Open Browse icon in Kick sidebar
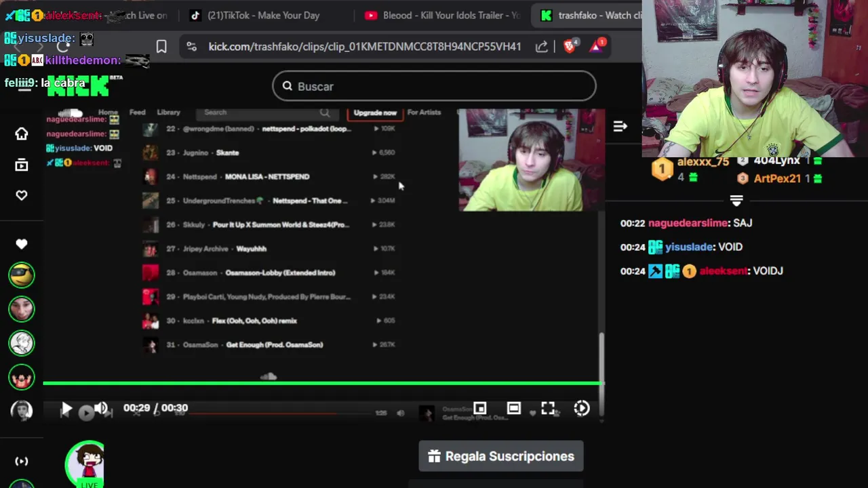The image size is (868, 488). click(x=22, y=165)
